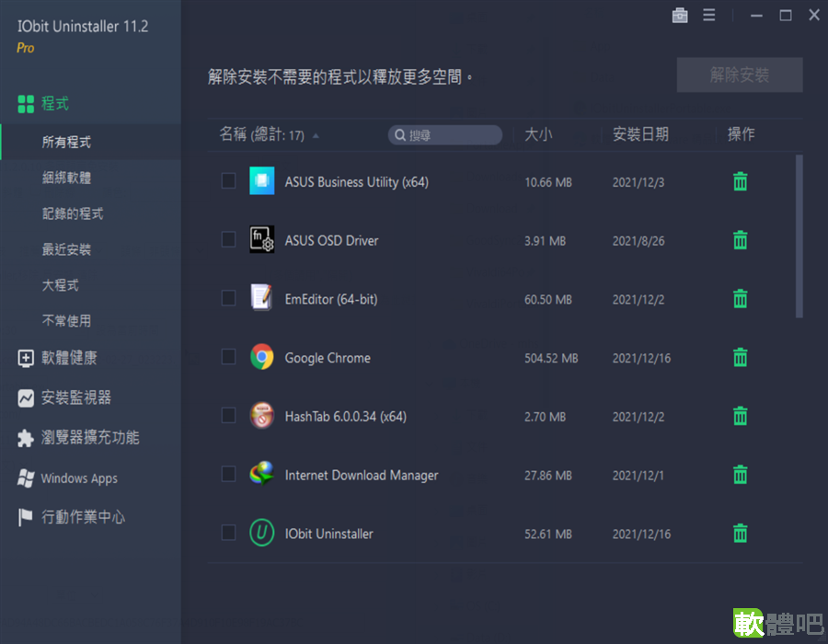Click HashTab 6.0.0.34 (x64) name
Viewport: 828px width, 644px height.
point(346,417)
